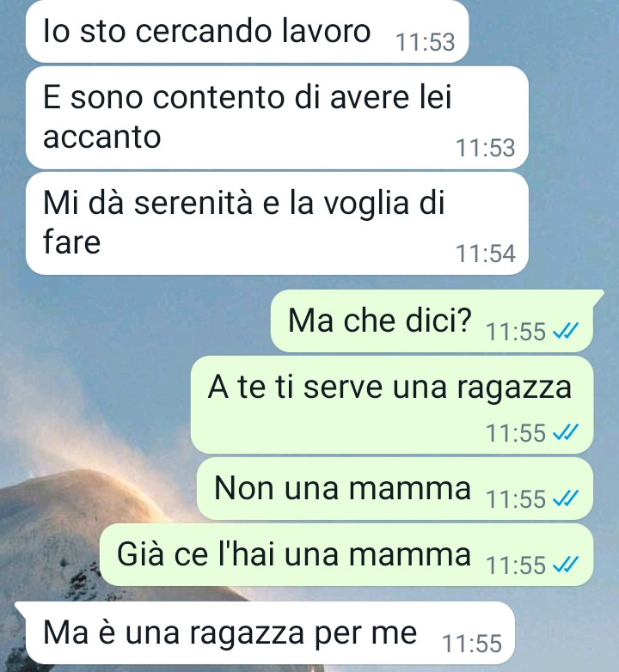Select the 'A te ti serve una ragazza' message

pyautogui.click(x=392, y=405)
